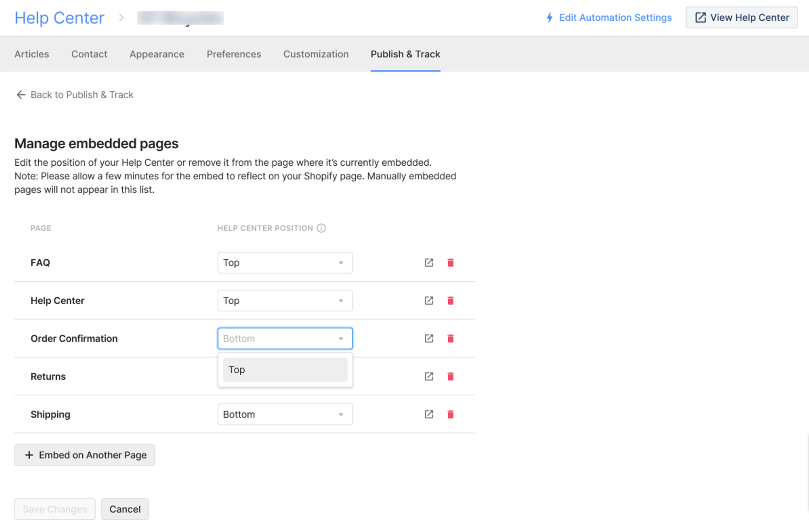The image size is (809, 532).
Task: Open the FAQ page in a new tab
Action: coord(428,263)
